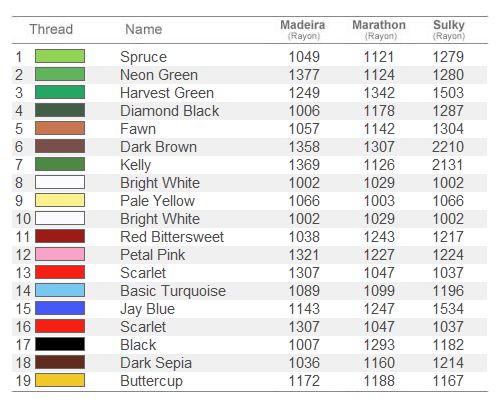This screenshot has height=402, width=500.
Task: Select the Harvest Green row name
Action: pos(167,93)
